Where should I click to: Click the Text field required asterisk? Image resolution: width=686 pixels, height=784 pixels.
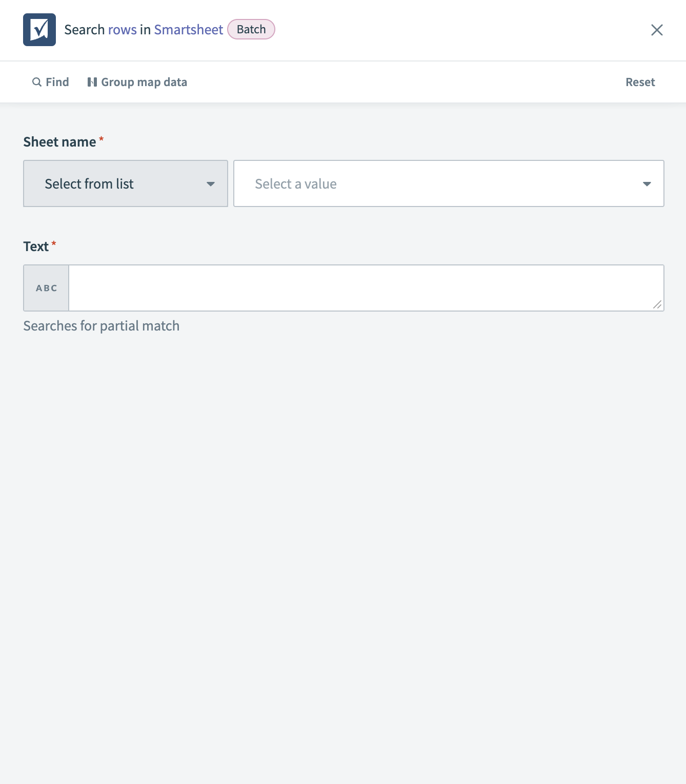coord(54,244)
